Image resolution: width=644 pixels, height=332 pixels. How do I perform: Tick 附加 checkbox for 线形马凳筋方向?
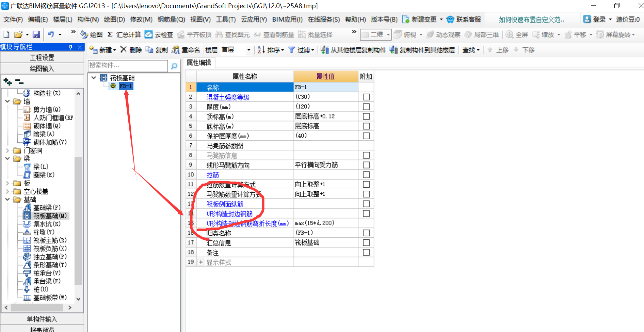coord(366,165)
